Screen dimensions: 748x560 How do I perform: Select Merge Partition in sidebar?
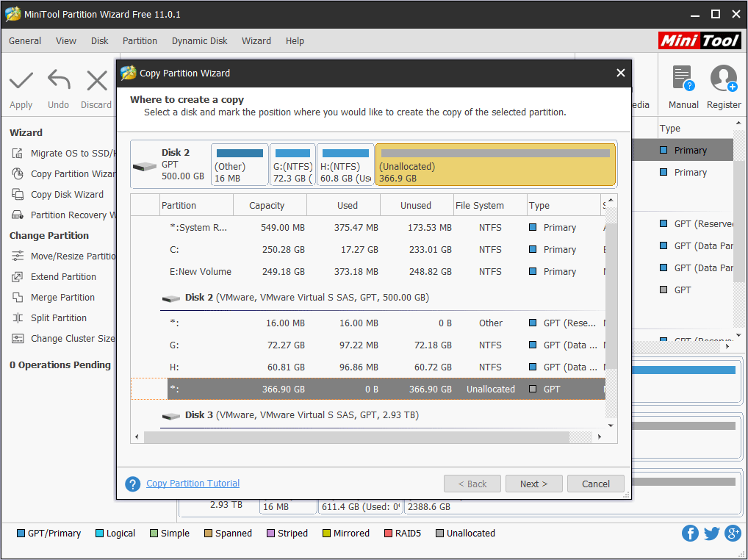(62, 298)
